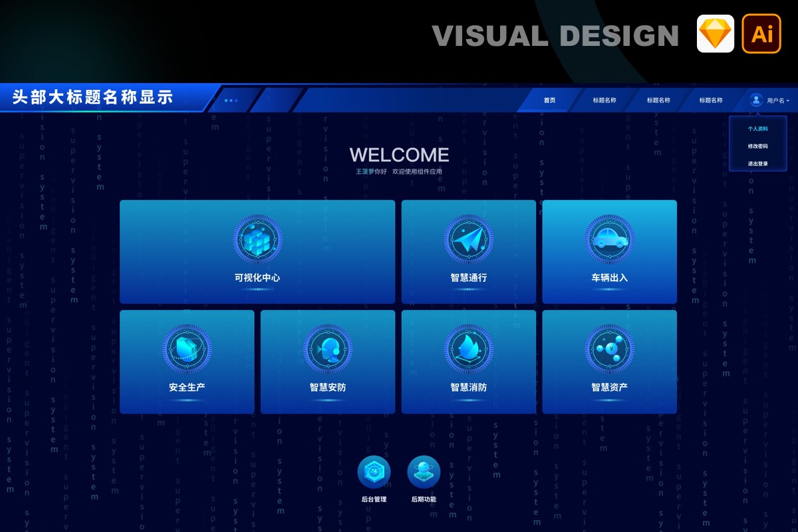
Task: Click the three-dots icon in header
Action: (x=231, y=100)
